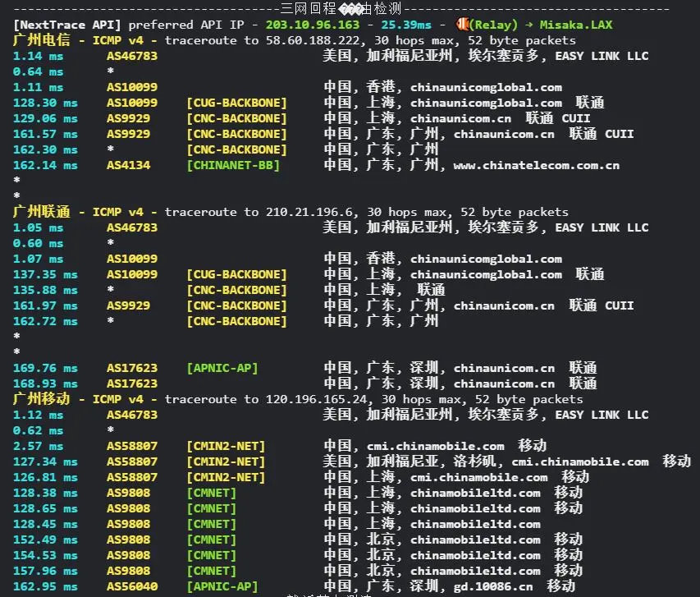The height and width of the screenshot is (597, 700).
Task: Click [CUG-BACKBONE] tag in 128.30 ms row
Action: [x=236, y=103]
